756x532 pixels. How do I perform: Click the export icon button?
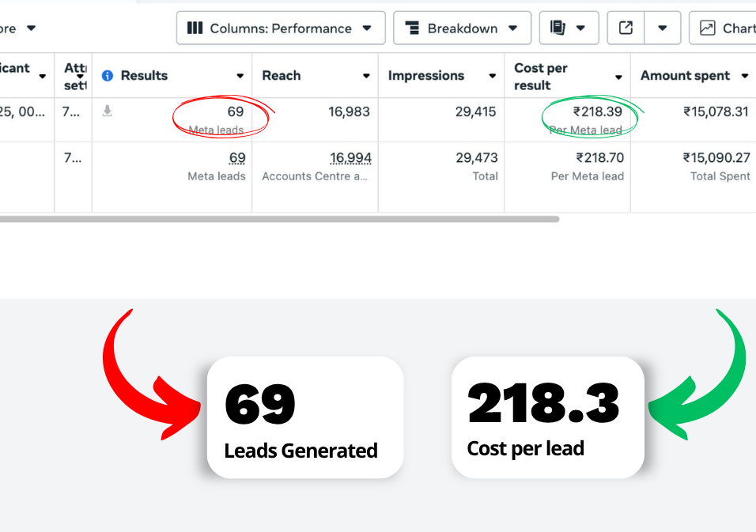[626, 28]
